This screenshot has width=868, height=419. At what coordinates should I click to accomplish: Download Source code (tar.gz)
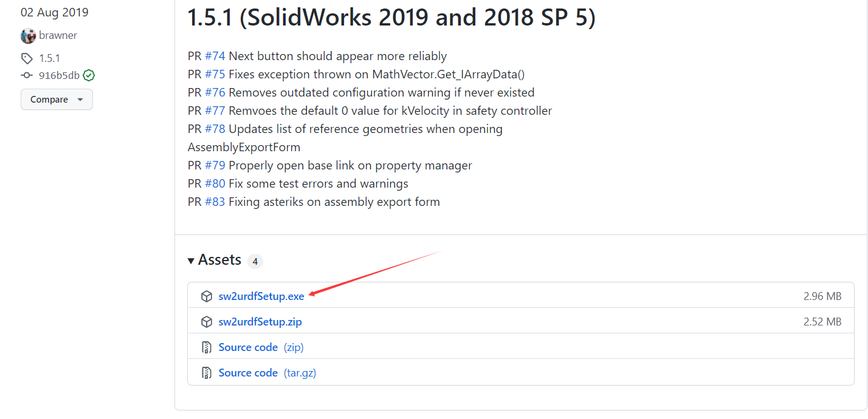267,373
